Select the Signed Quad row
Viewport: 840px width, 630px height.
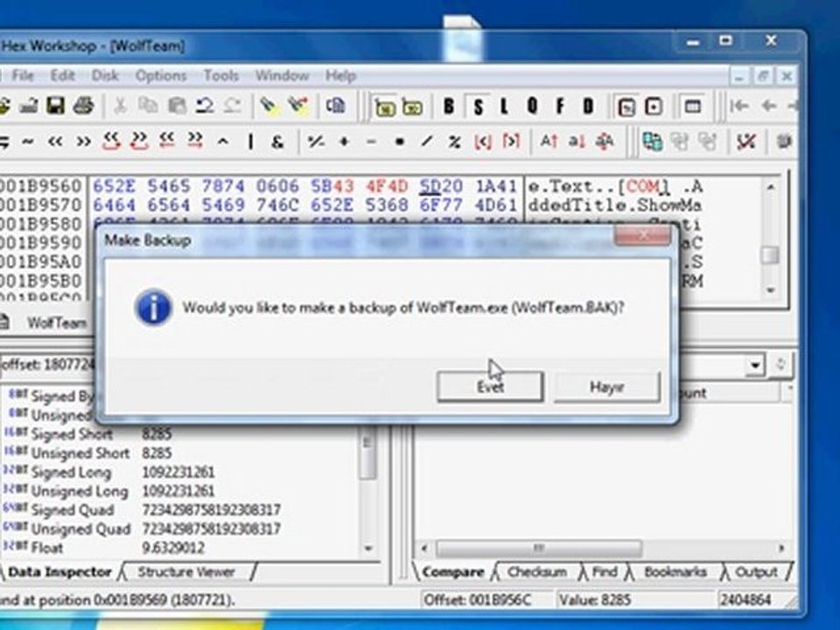point(179,509)
